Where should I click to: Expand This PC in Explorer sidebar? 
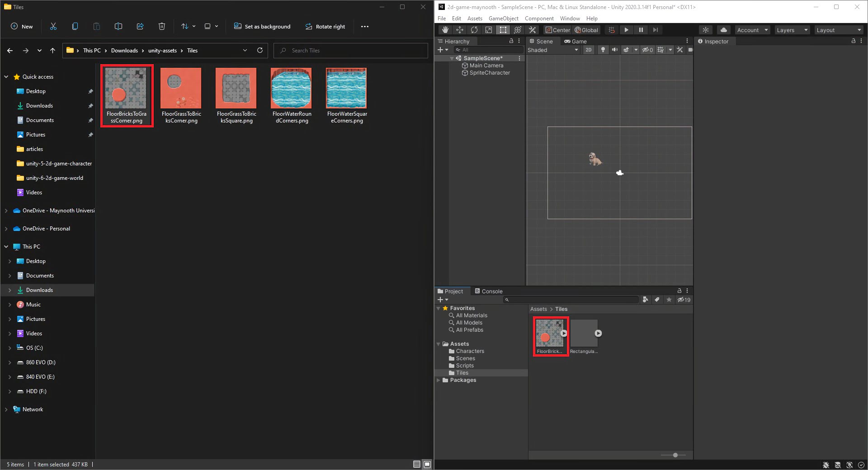(6, 247)
